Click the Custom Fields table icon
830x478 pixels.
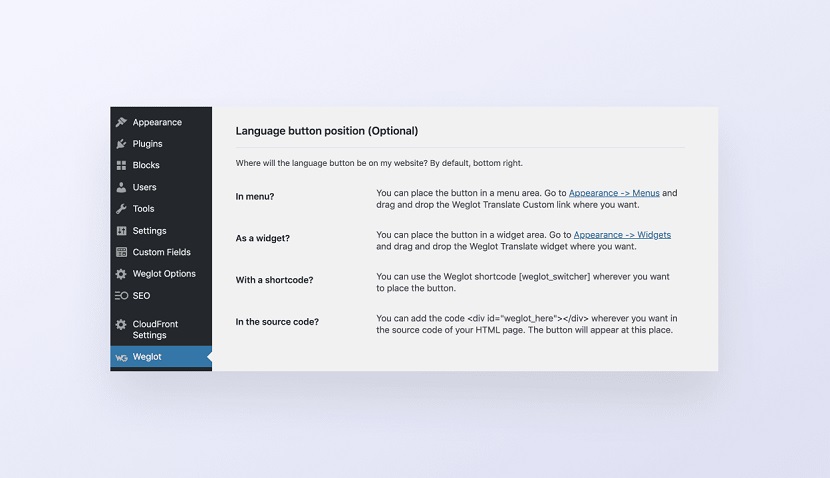121,252
